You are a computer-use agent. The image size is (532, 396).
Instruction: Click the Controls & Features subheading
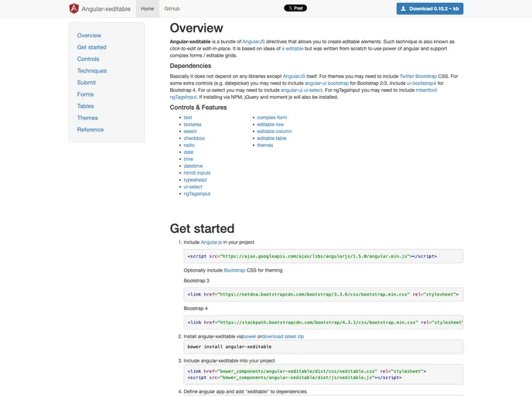pos(198,108)
